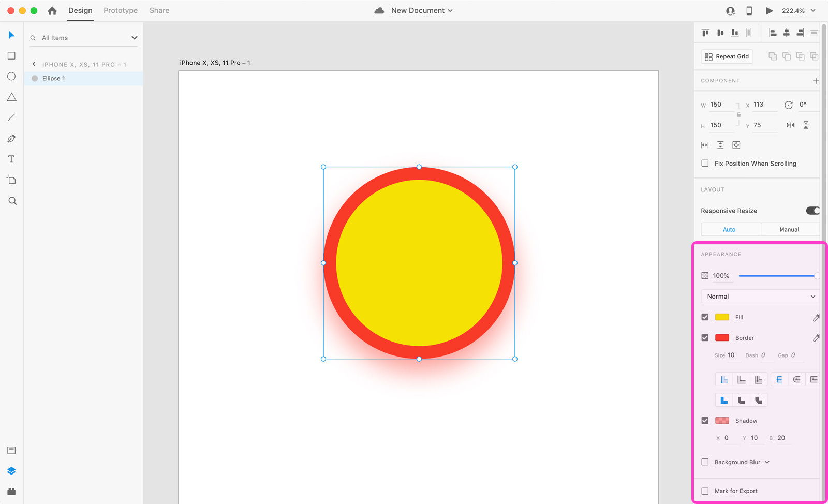Open the All Items filter dropdown
The width and height of the screenshot is (828, 504).
[135, 38]
